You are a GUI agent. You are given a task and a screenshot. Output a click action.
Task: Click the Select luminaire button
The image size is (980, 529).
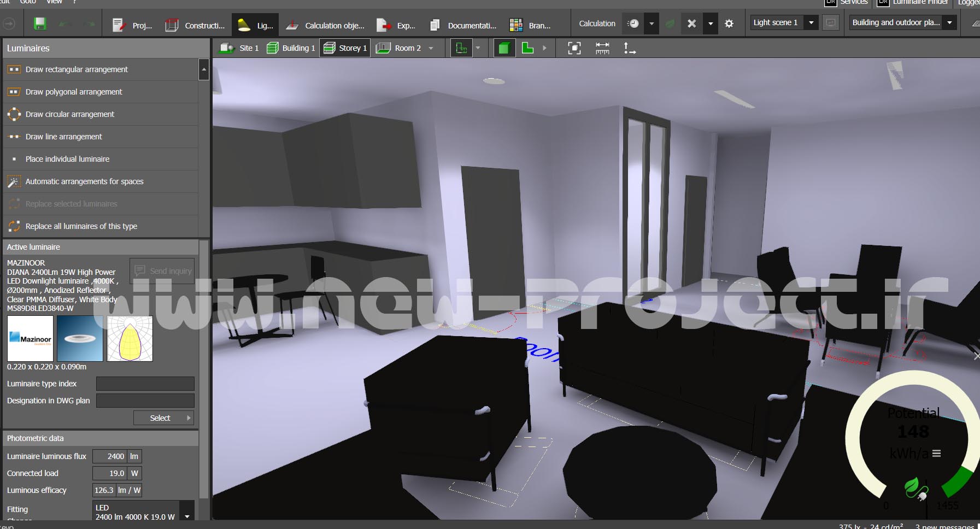163,418
